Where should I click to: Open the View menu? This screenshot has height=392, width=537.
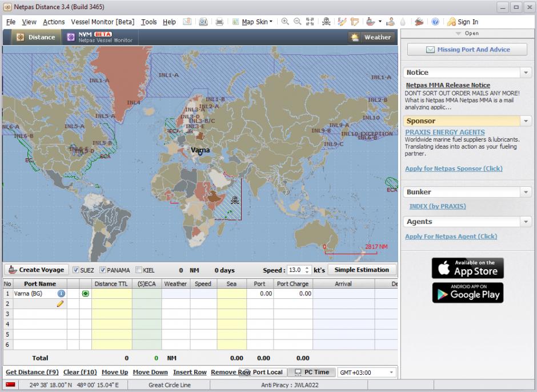pyautogui.click(x=29, y=22)
